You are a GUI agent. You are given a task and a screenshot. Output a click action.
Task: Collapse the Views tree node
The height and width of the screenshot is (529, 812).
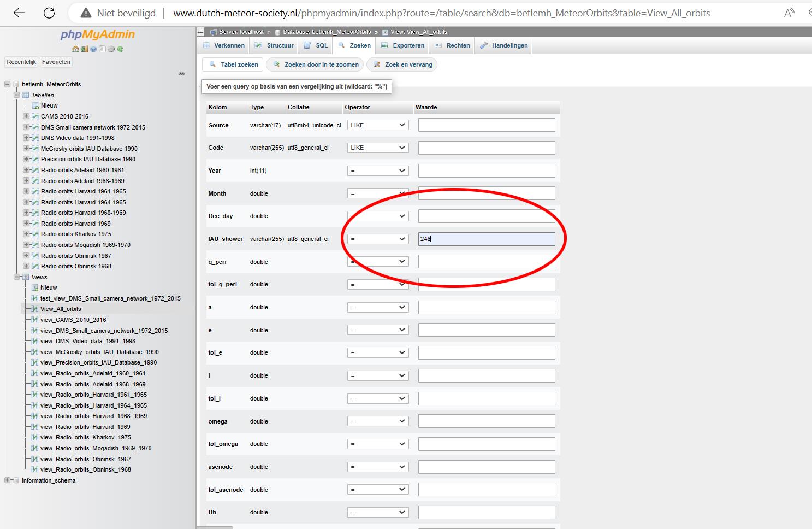[17, 277]
